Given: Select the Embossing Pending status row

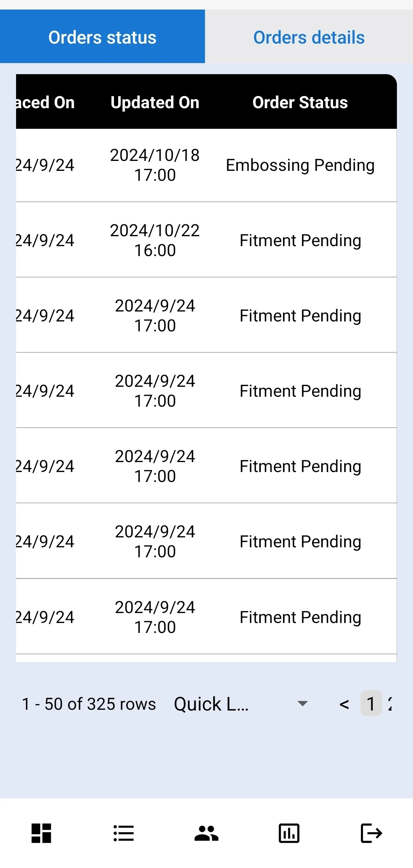Looking at the screenshot, I should tap(206, 165).
